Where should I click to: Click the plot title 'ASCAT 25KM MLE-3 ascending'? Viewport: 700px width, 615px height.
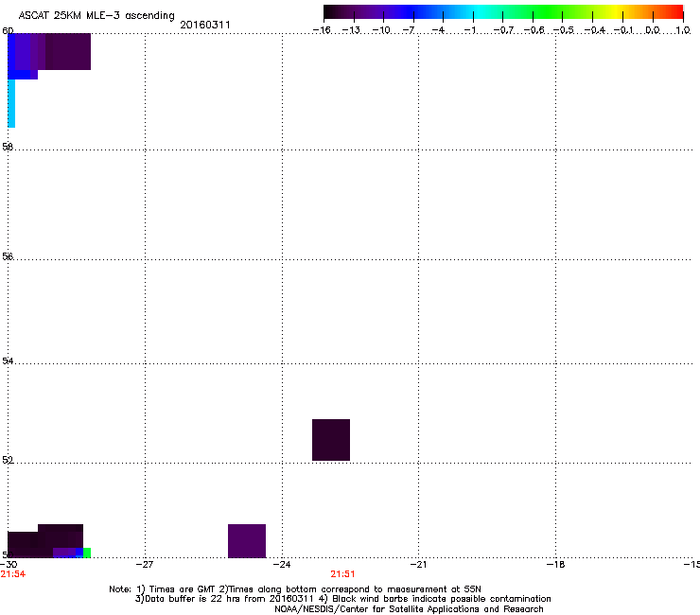(96, 16)
